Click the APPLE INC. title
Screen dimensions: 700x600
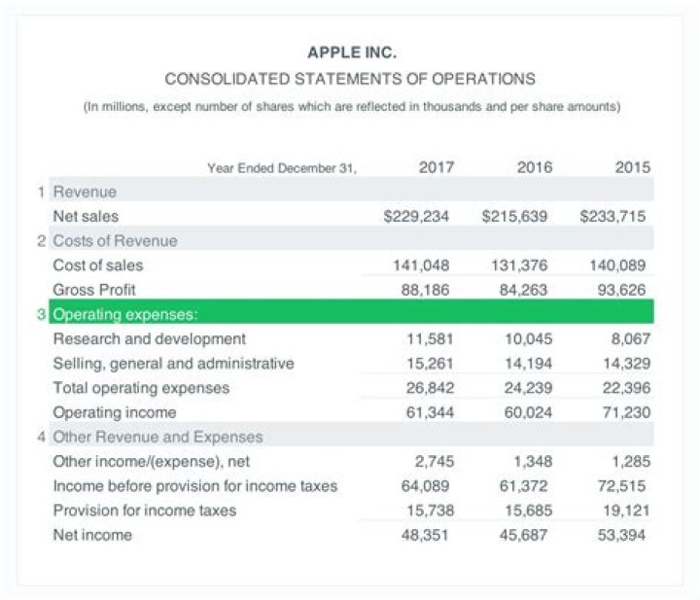pos(350,51)
